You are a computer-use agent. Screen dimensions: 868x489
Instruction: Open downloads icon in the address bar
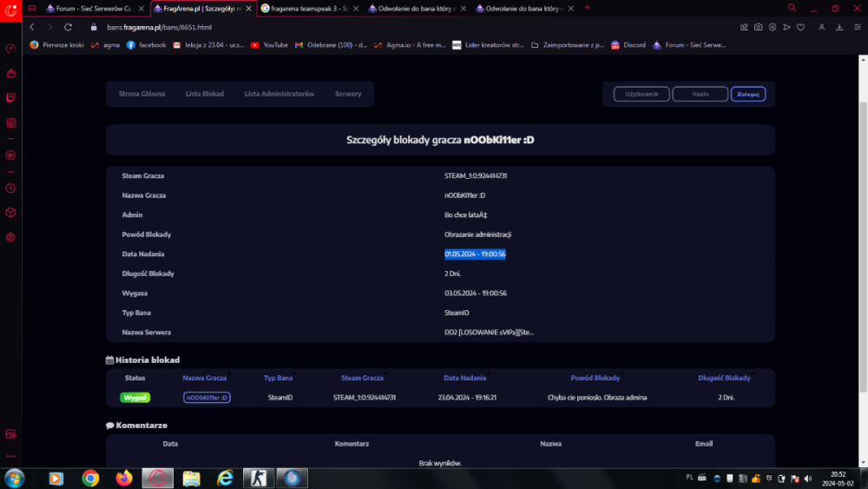point(839,27)
